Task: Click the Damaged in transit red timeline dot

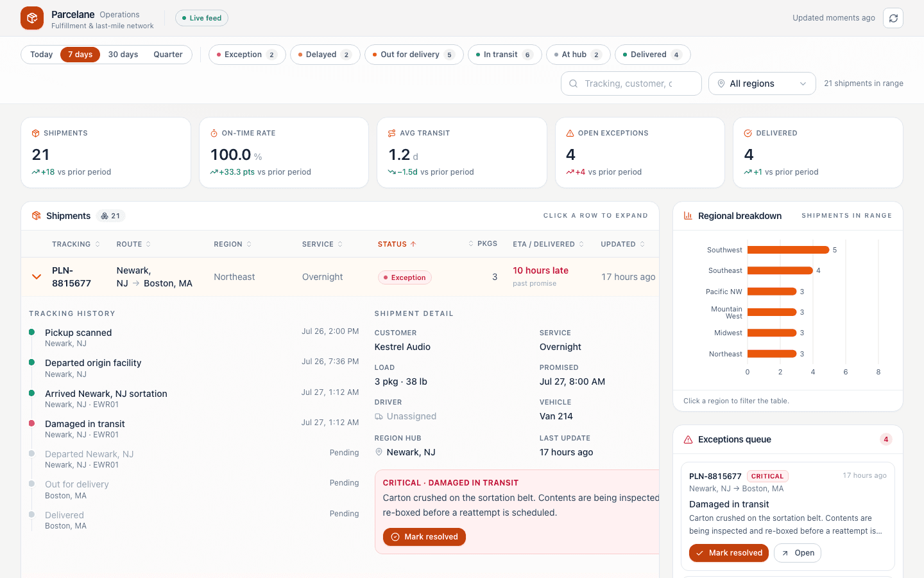Action: (31, 423)
